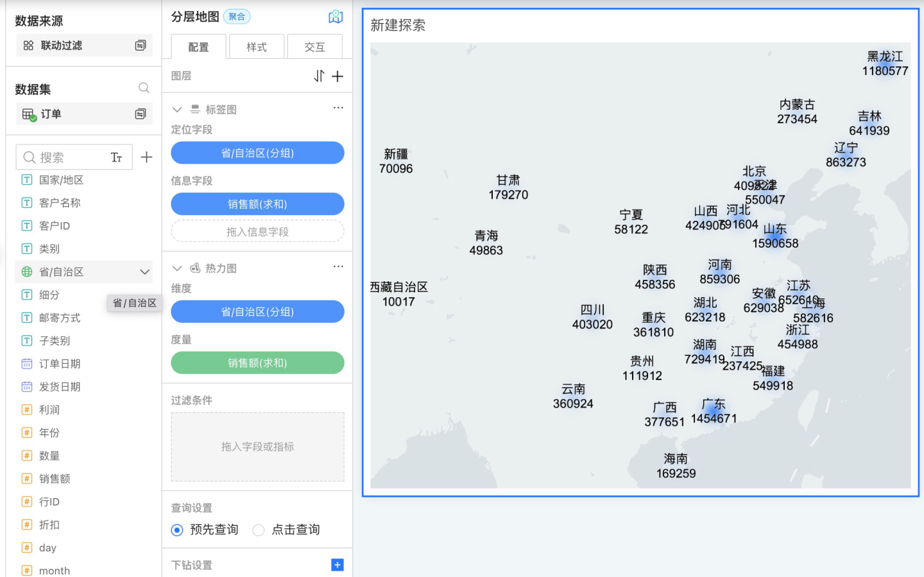This screenshot has width=924, height=577.
Task: Open more options for 热力图 layer
Action: [338, 267]
